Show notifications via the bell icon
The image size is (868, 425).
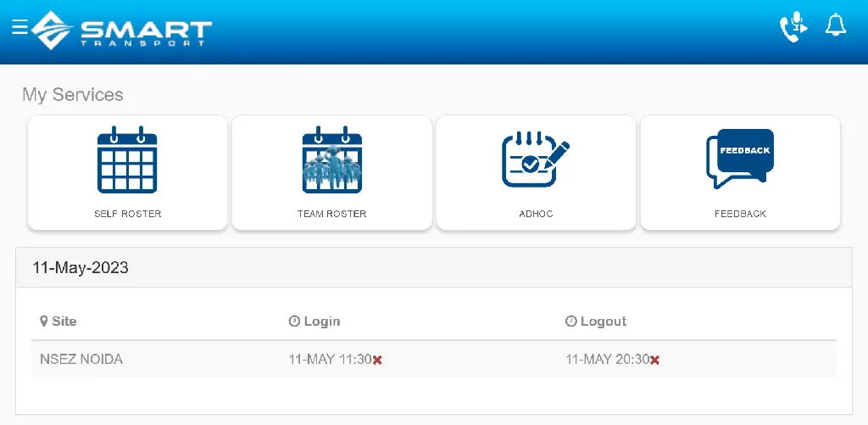point(836,25)
